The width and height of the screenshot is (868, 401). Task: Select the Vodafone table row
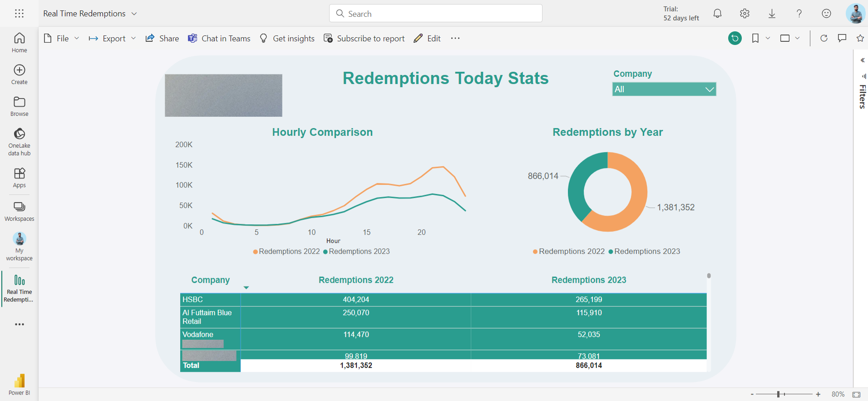click(443, 339)
